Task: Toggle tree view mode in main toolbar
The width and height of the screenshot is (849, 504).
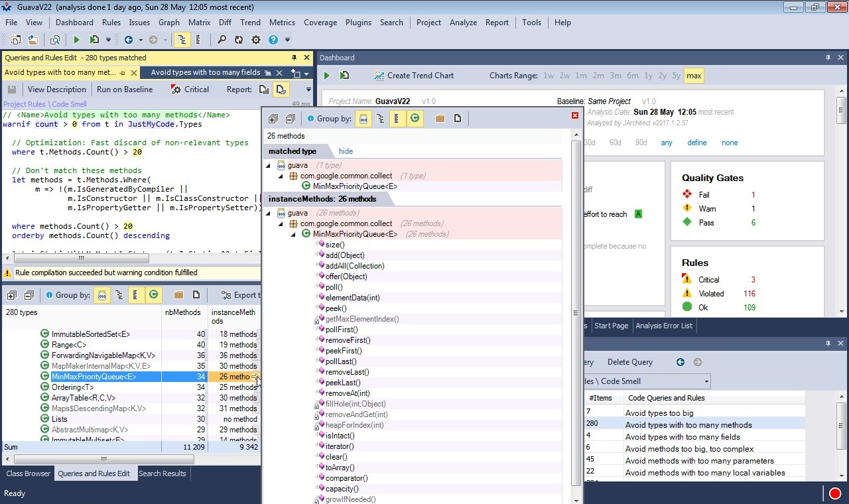Action: (x=181, y=40)
